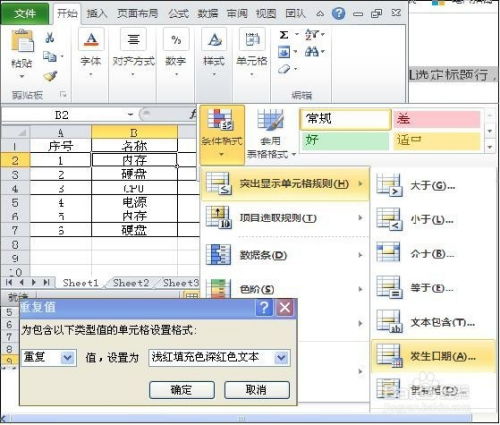Switch to the 插入 Insert tab

pyautogui.click(x=97, y=14)
